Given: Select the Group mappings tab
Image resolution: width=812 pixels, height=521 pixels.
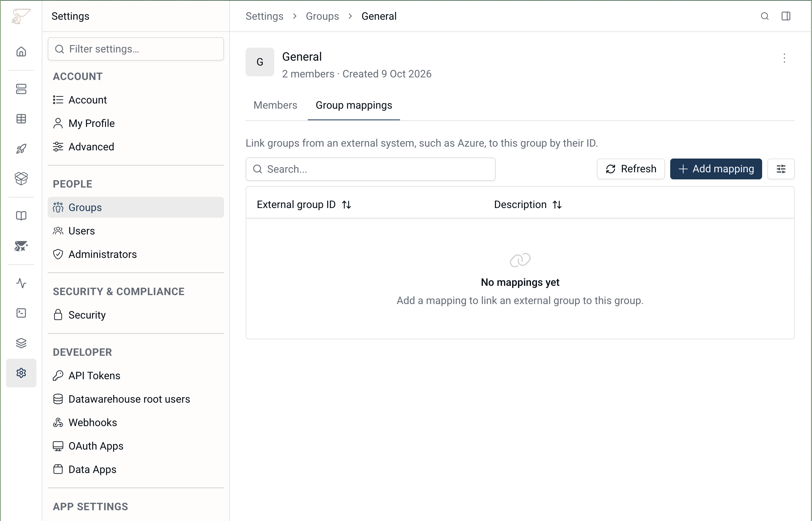Looking at the screenshot, I should click(x=354, y=105).
